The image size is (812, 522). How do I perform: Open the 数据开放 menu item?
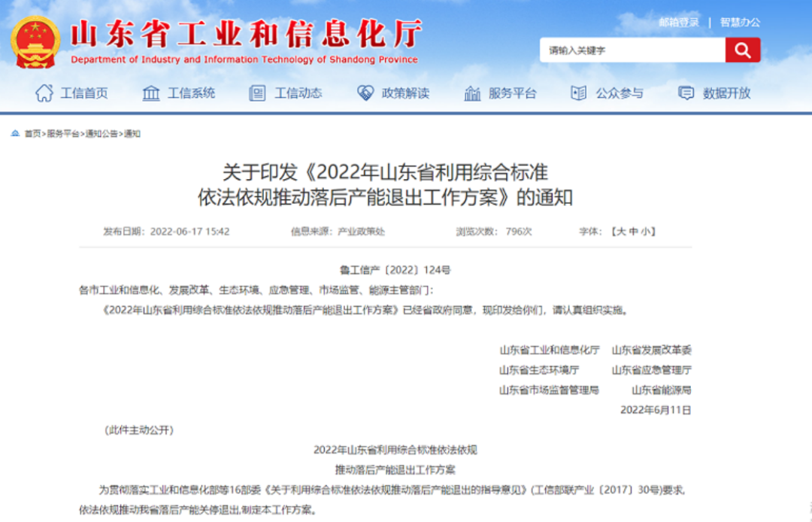pos(726,93)
